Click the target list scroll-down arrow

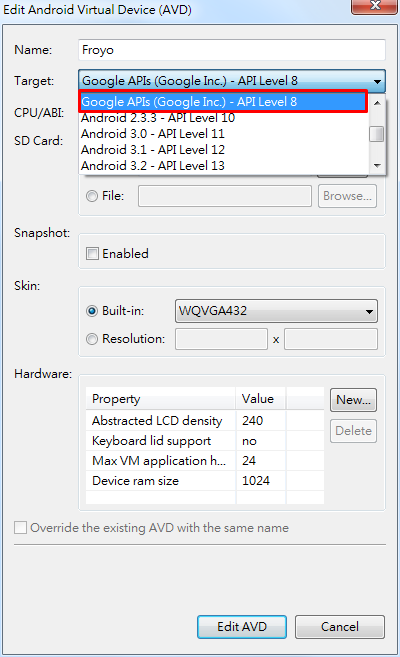click(x=377, y=166)
